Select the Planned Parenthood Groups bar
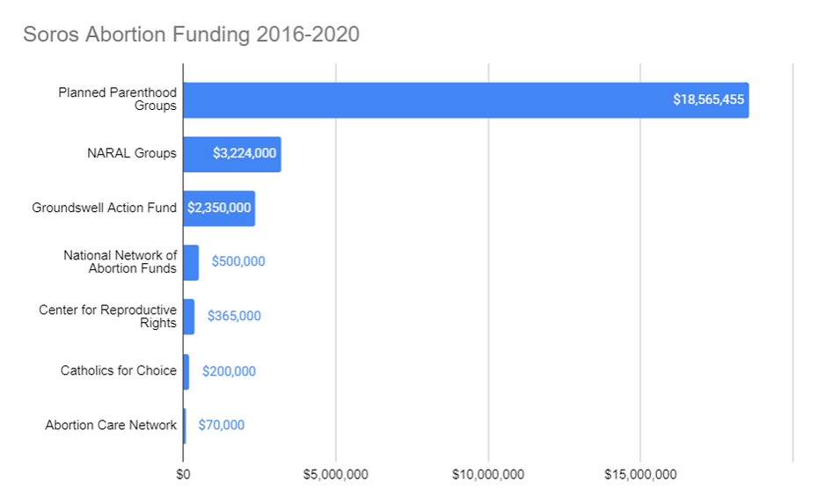The image size is (818, 504). pyautogui.click(x=422, y=100)
